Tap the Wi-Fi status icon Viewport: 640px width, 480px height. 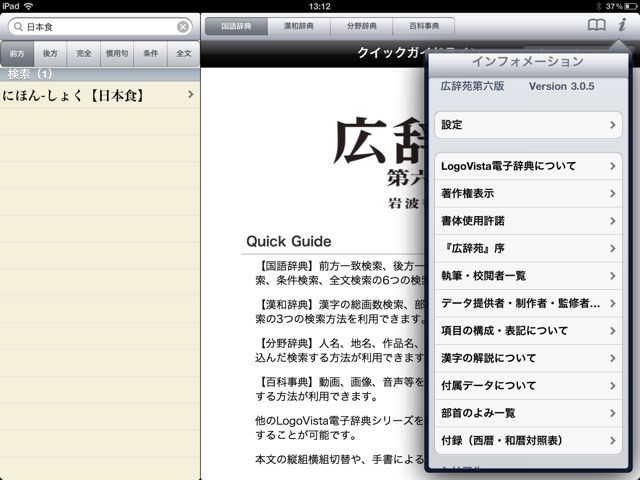[28, 6]
